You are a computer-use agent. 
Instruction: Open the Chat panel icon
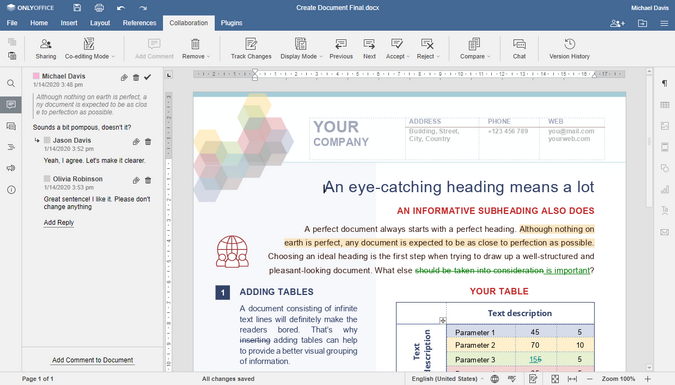[519, 49]
